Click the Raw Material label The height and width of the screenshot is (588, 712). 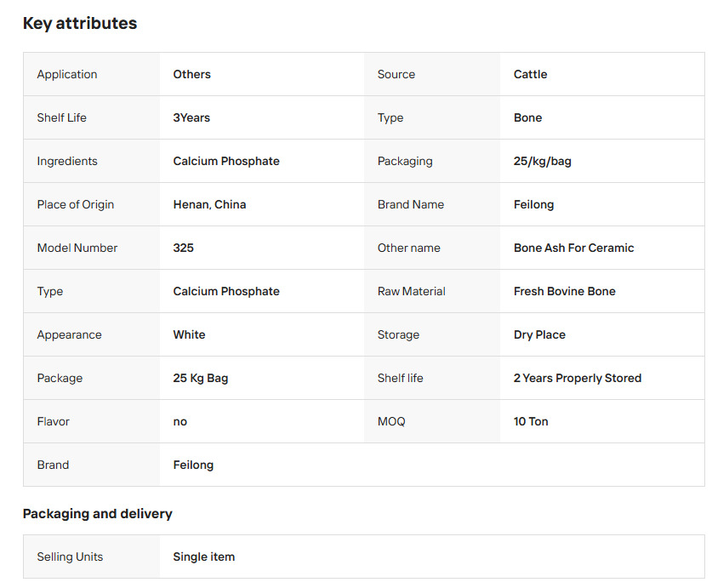coord(411,291)
